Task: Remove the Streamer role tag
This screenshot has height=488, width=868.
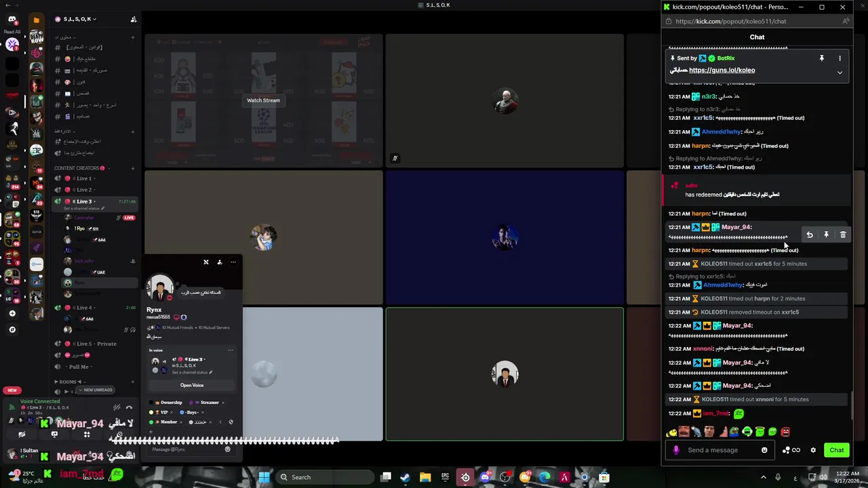Action: (223, 403)
